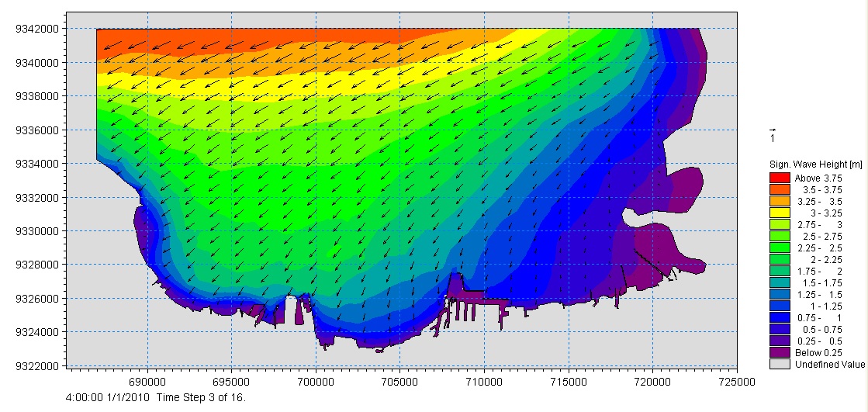Click the 9342000 y-axis tick label
Viewport: 868px width, 412px height.
(x=36, y=29)
